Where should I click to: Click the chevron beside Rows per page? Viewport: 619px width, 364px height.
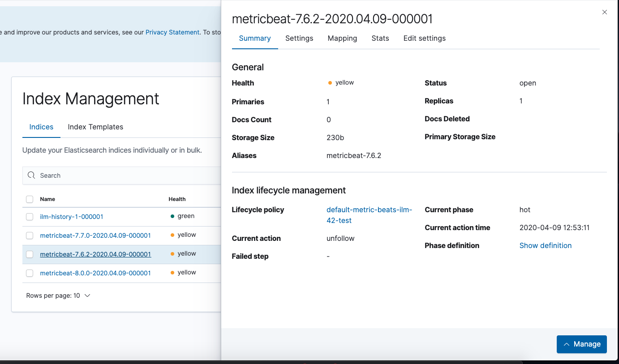pos(88,295)
